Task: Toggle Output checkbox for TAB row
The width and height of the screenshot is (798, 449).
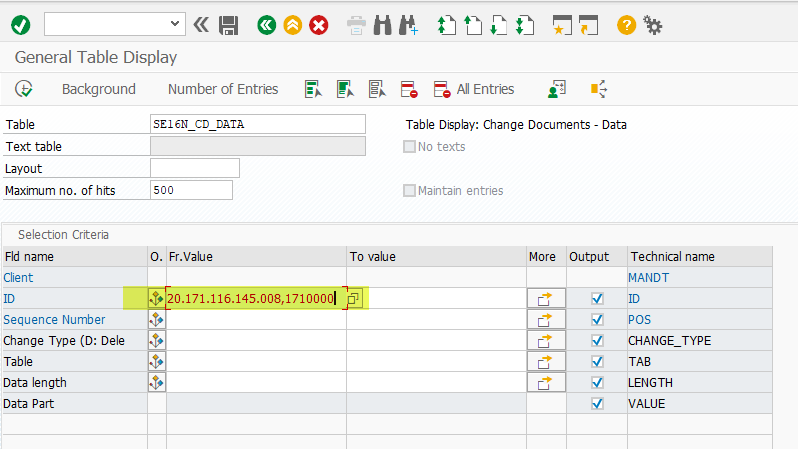Action: pos(597,361)
